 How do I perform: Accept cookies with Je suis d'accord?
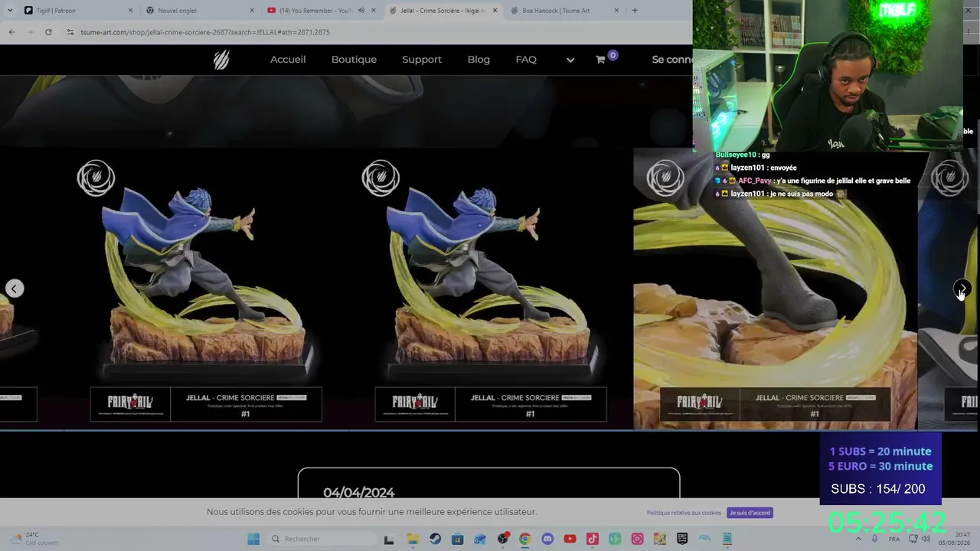750,513
